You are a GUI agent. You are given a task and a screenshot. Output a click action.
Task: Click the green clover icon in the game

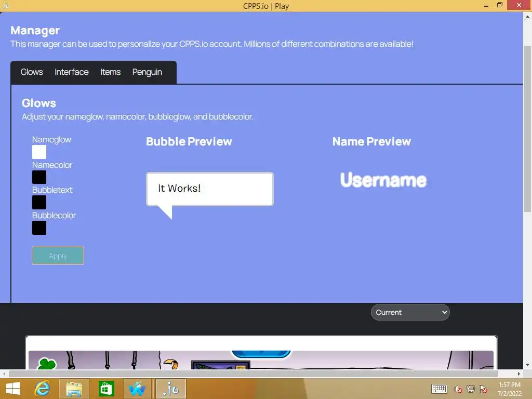46,364
